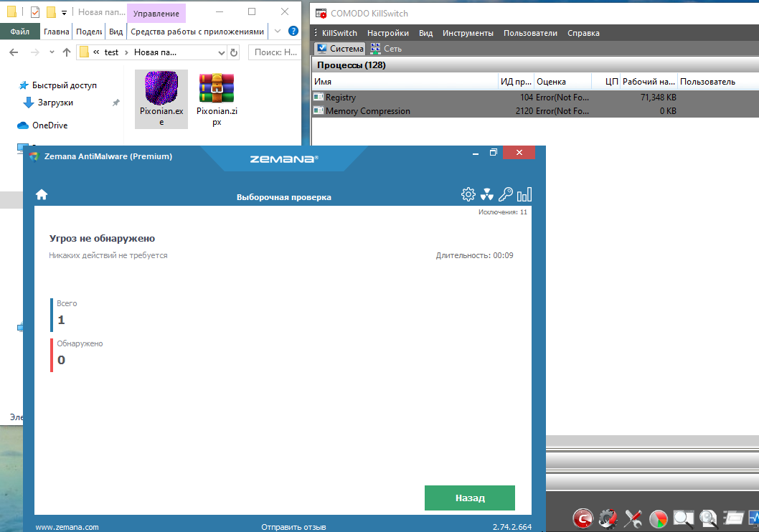
Task: Click the blue monitor graph icon in KillSwitch
Action: [x=754, y=518]
